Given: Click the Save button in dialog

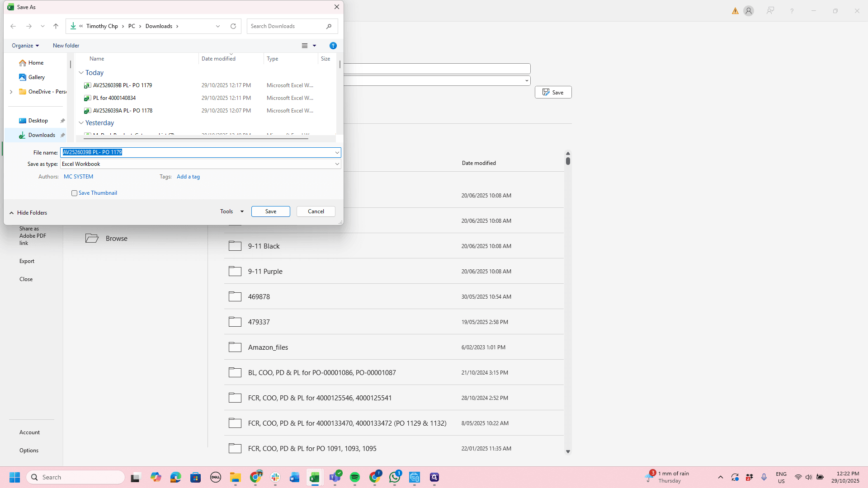Looking at the screenshot, I should click(271, 211).
